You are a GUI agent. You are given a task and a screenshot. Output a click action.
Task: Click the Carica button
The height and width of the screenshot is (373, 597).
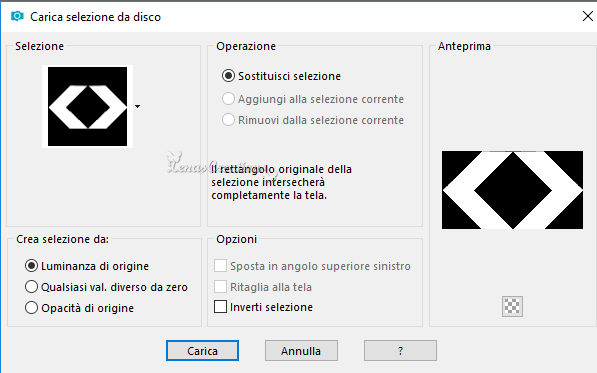click(202, 351)
